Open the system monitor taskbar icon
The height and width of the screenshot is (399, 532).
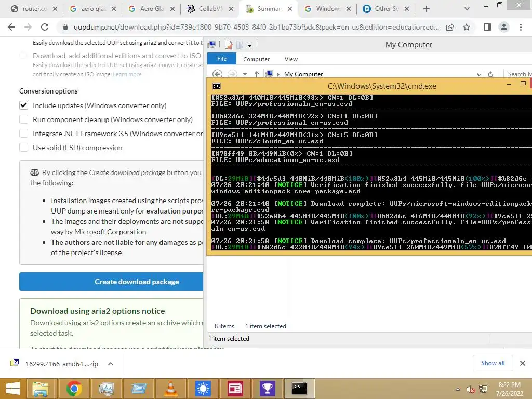[106, 389]
